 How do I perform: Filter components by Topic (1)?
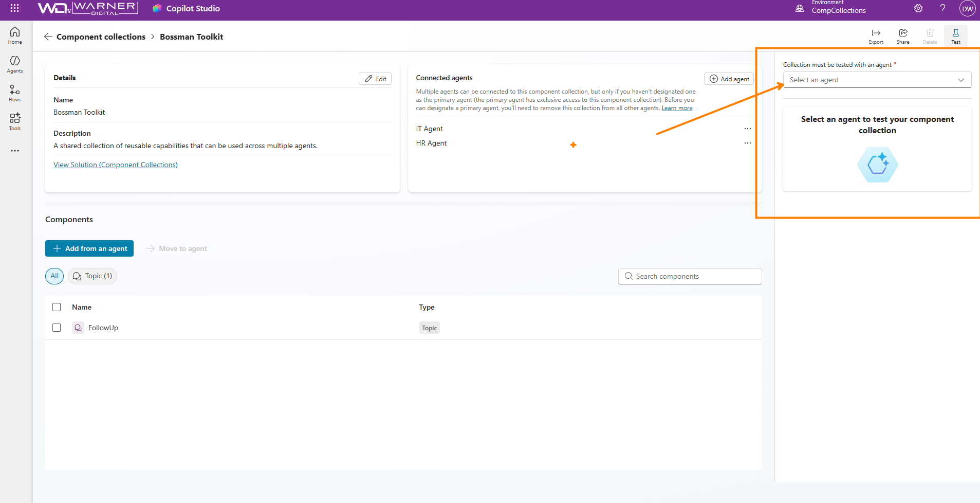[x=93, y=276]
